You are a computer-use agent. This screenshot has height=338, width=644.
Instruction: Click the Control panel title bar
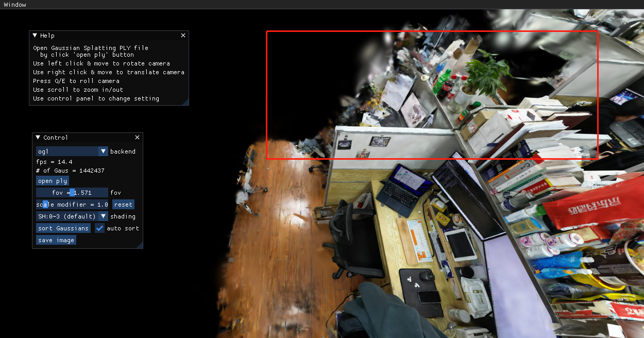pyautogui.click(x=88, y=138)
